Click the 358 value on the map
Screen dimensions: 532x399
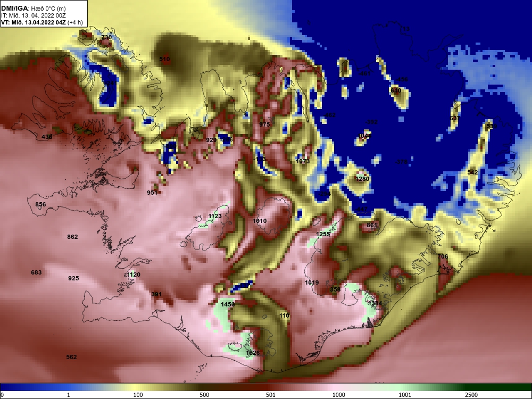(x=335, y=289)
